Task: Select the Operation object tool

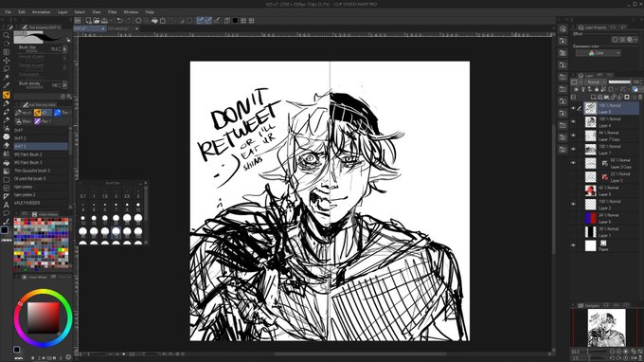Action: pos(7,52)
